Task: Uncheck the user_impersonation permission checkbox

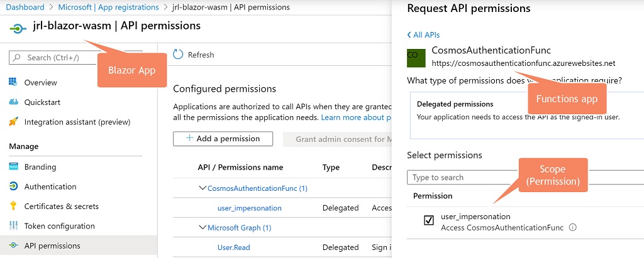Action: tap(428, 221)
